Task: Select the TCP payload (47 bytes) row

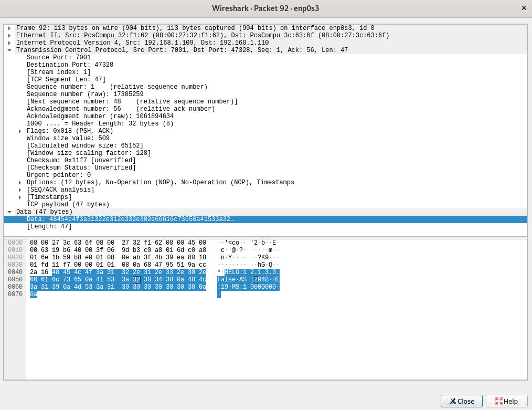Action: coord(265,204)
